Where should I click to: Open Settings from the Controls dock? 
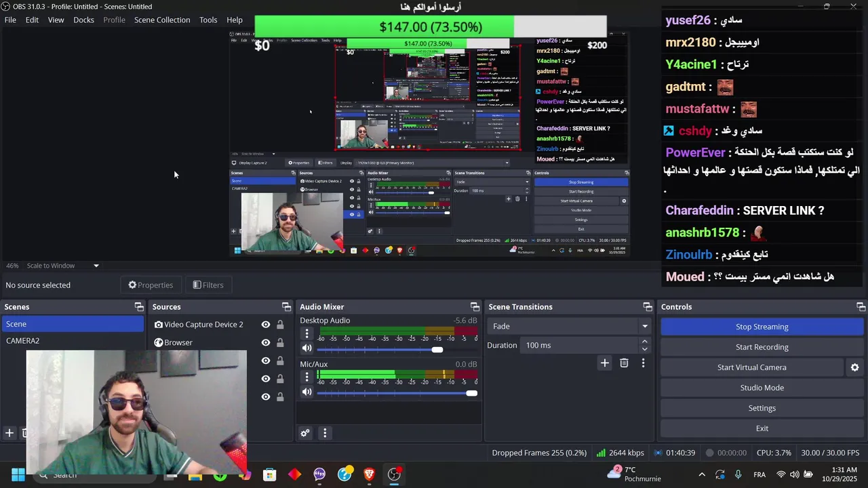point(762,408)
